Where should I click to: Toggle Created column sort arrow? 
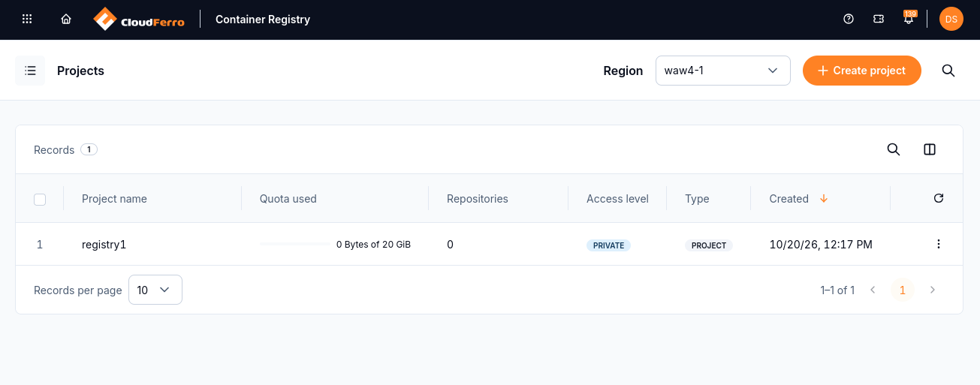coord(824,199)
